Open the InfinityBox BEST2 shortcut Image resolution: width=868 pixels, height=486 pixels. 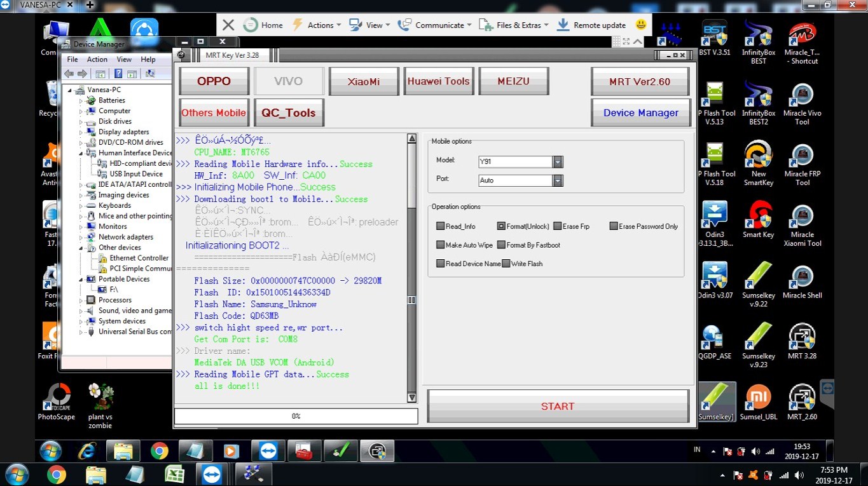(x=759, y=104)
